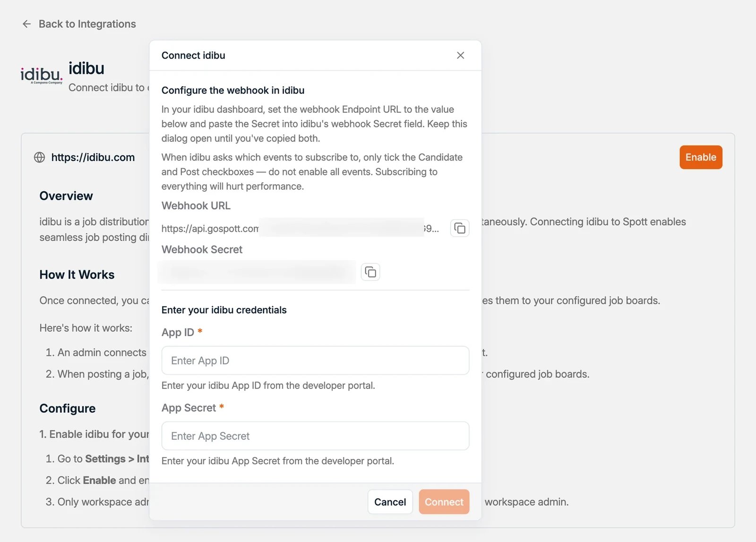Image resolution: width=756 pixels, height=542 pixels.
Task: Click the 'Overview' heading
Action: click(x=66, y=196)
